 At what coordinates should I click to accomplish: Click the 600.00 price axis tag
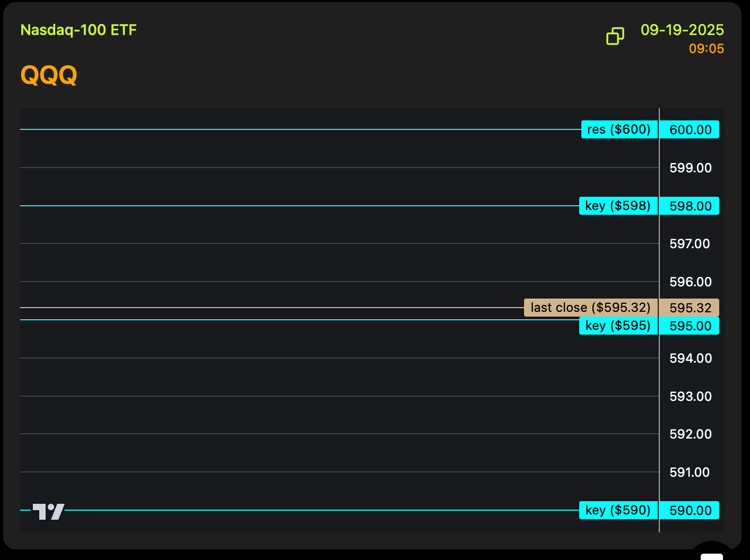(x=690, y=129)
